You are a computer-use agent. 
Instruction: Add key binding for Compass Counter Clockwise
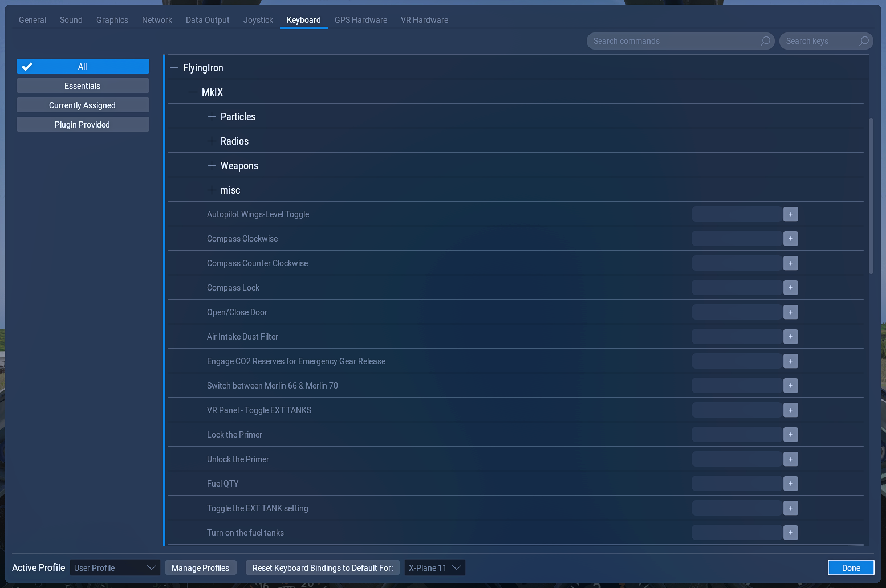pyautogui.click(x=790, y=263)
